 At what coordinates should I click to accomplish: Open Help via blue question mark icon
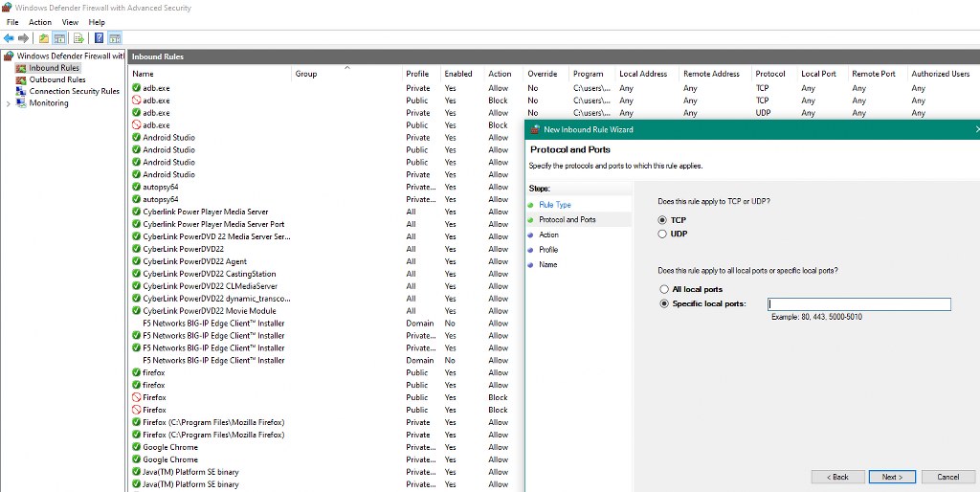pos(99,38)
